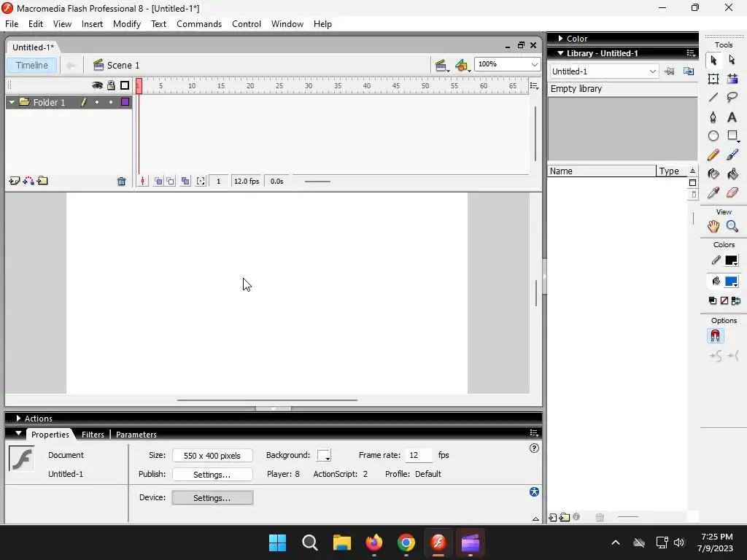Screen dimensions: 747x560
Task: Open the stroke color swatch
Action: click(x=731, y=260)
